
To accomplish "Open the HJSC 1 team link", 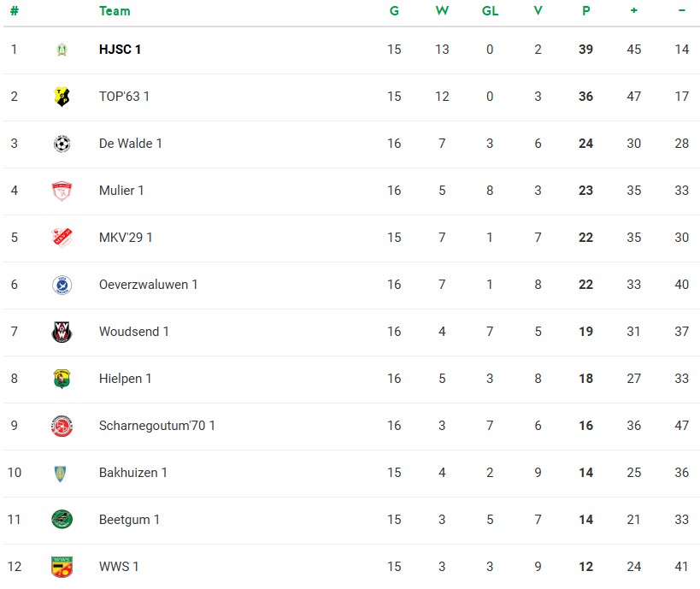I will tap(121, 50).
